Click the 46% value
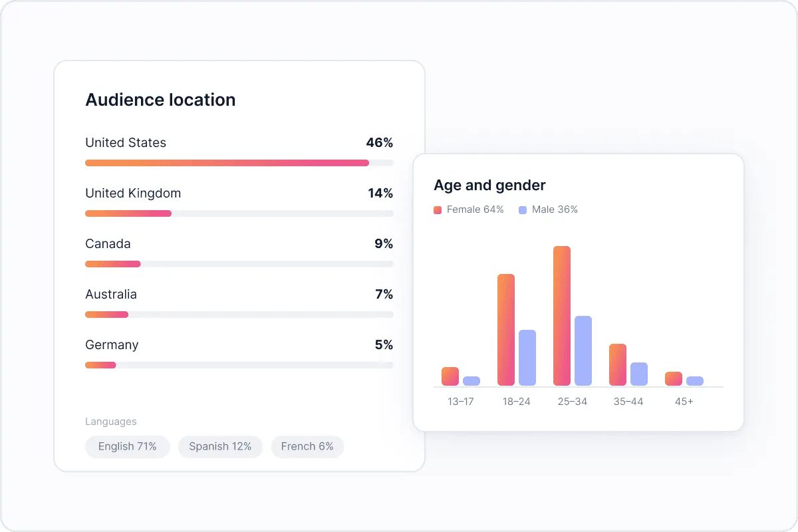 (x=380, y=142)
